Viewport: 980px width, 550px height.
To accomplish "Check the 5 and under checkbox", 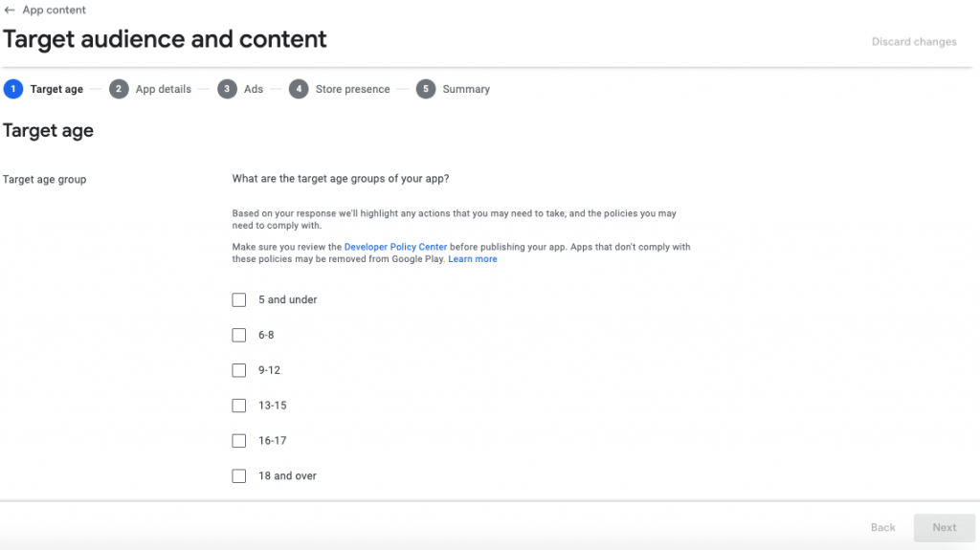I will [239, 299].
